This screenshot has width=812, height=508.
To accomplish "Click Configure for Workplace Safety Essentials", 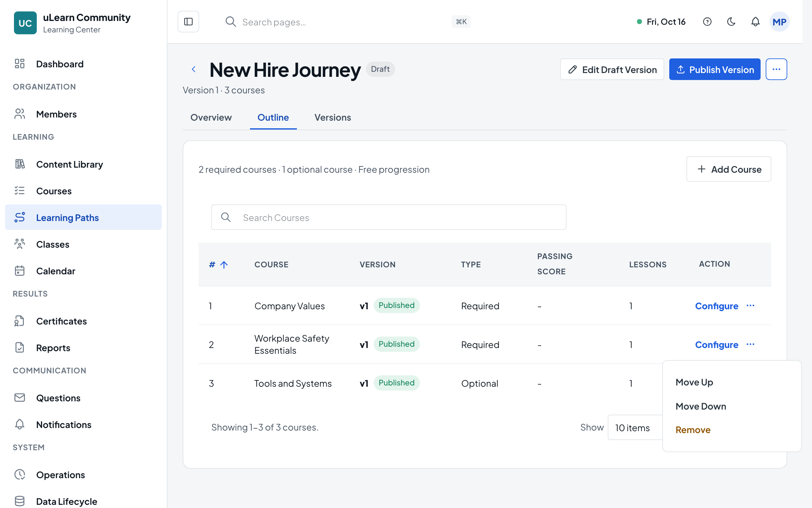I will (717, 345).
